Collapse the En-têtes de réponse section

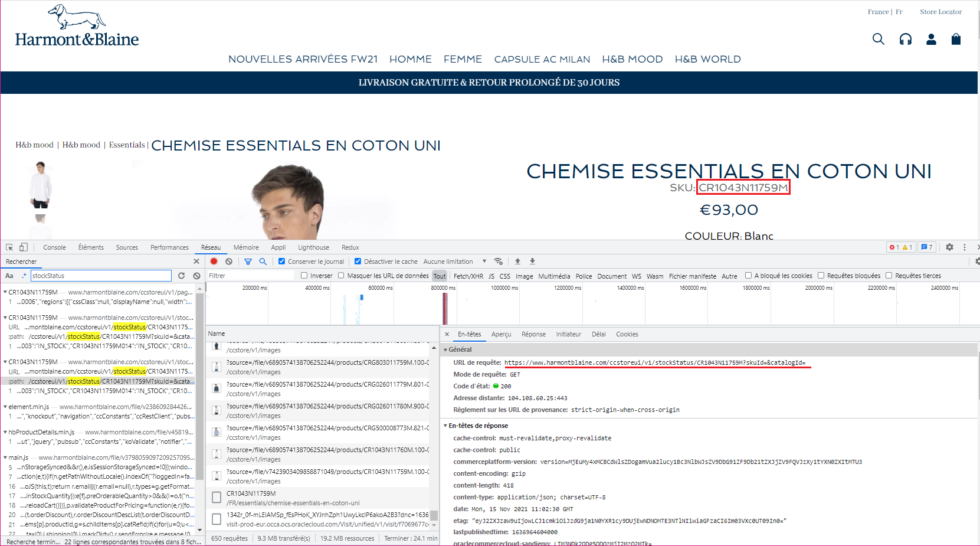(445, 426)
